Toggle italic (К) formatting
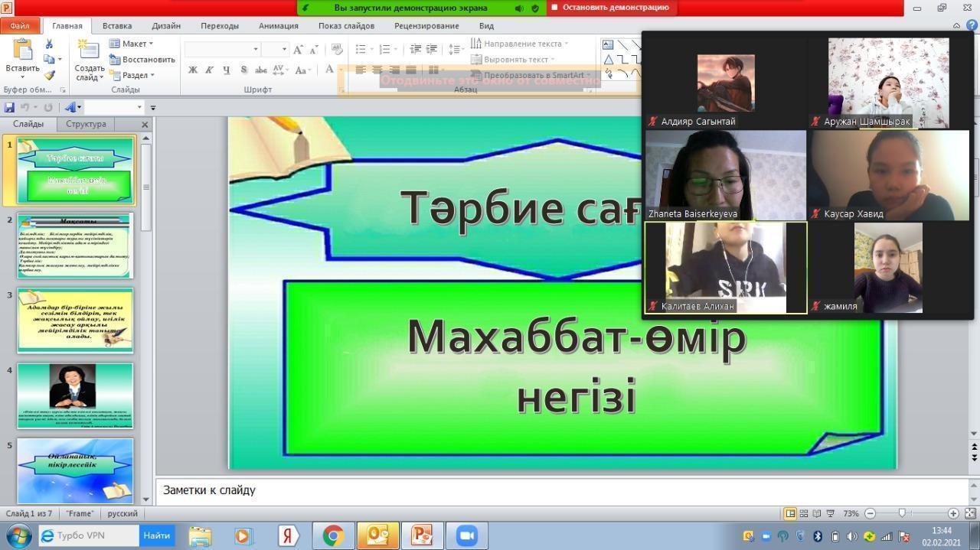 210,70
